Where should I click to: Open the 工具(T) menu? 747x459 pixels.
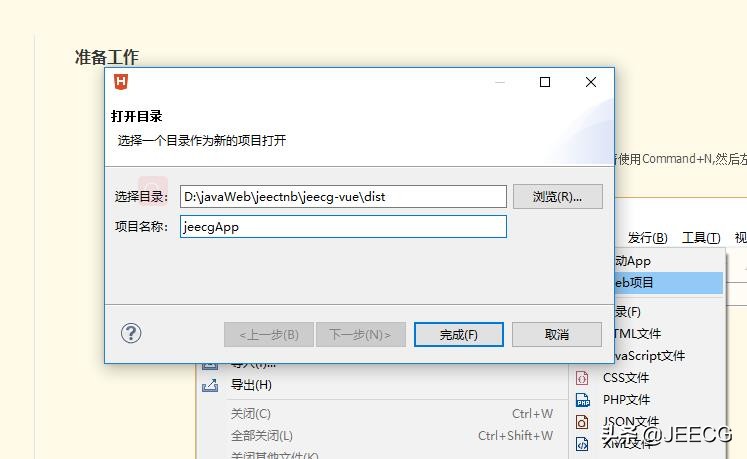point(701,237)
